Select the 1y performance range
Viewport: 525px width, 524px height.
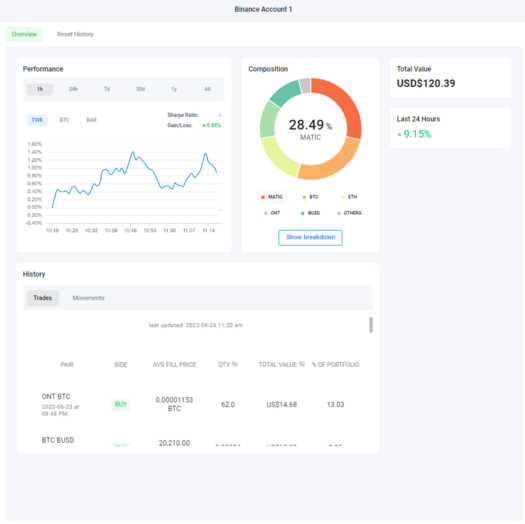click(174, 89)
